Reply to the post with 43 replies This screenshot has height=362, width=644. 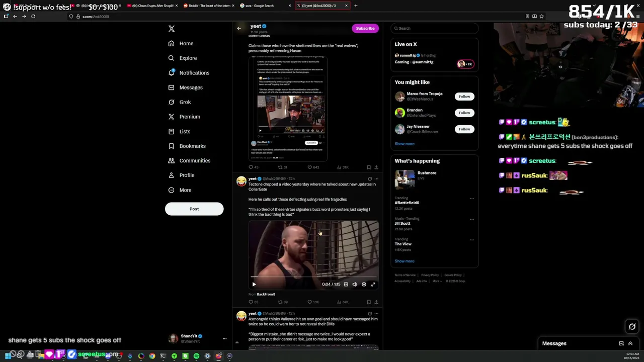point(253,167)
